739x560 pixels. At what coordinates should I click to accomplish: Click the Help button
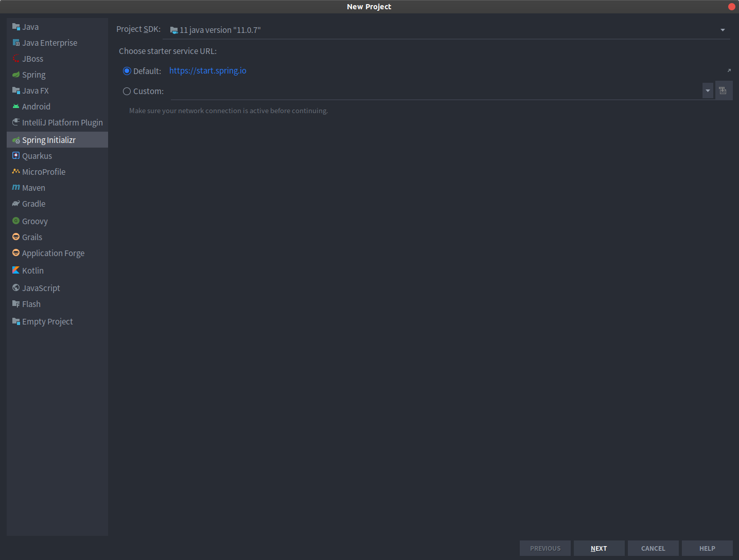[x=707, y=548]
